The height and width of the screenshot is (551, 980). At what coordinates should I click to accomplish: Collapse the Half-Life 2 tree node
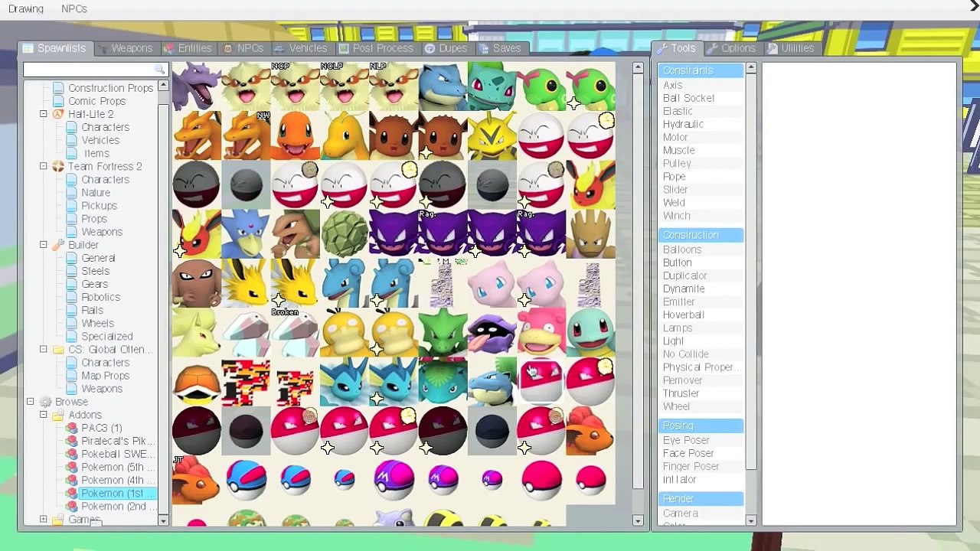[44, 114]
